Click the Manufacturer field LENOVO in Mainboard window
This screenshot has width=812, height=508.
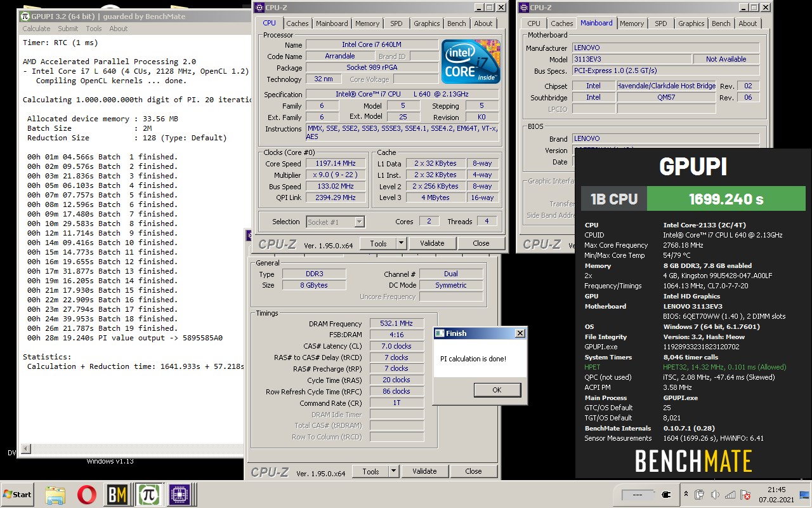(x=665, y=48)
